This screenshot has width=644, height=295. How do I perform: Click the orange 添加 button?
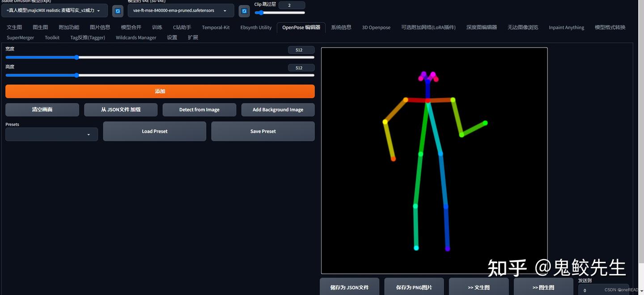click(x=160, y=91)
